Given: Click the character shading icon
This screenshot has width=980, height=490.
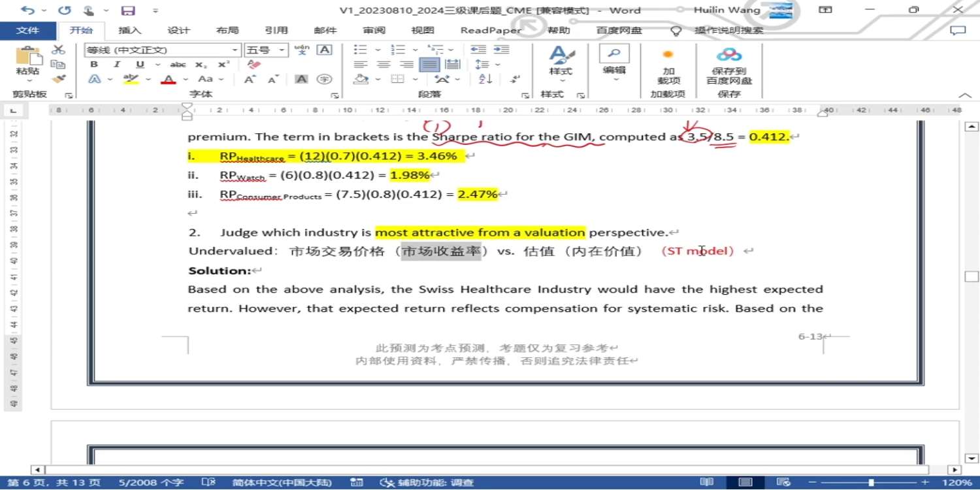Looking at the screenshot, I should point(301,79).
